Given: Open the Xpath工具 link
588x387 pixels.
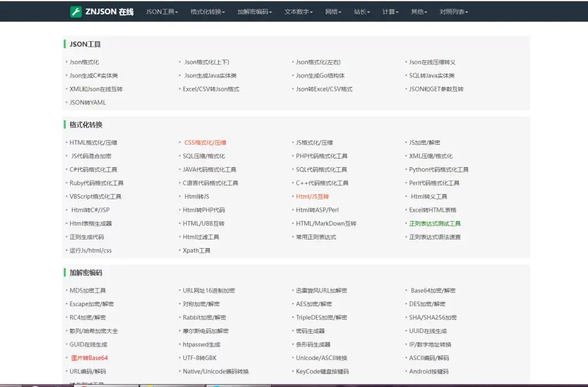Looking at the screenshot, I should click(196, 250).
